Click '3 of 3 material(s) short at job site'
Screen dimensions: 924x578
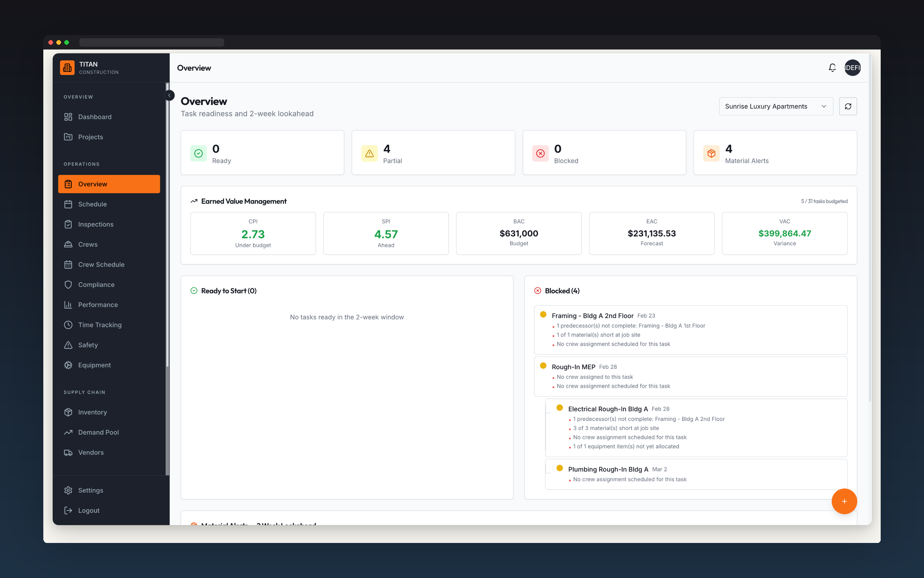616,428
